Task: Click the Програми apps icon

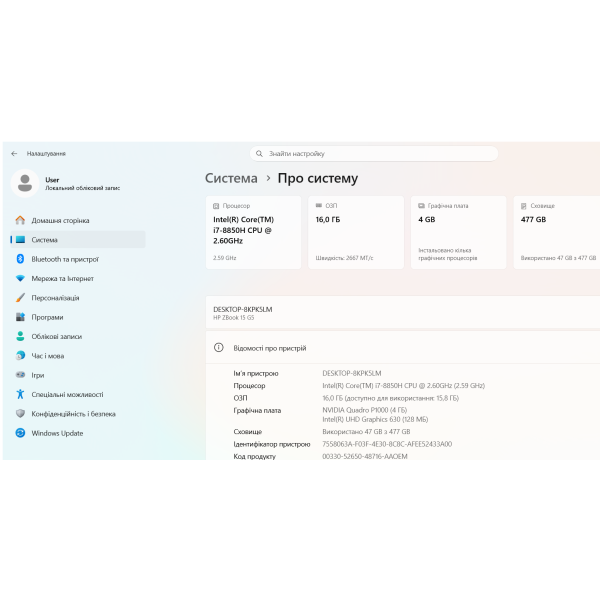Action: (x=20, y=317)
